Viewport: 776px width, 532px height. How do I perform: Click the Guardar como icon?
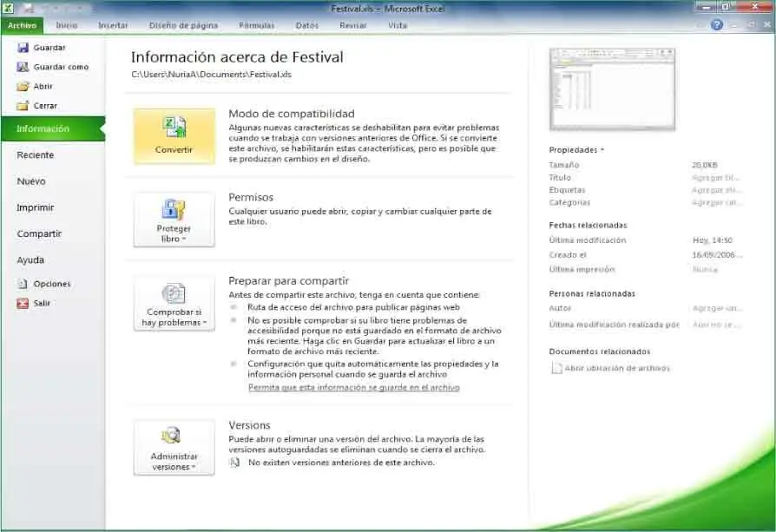[x=23, y=67]
